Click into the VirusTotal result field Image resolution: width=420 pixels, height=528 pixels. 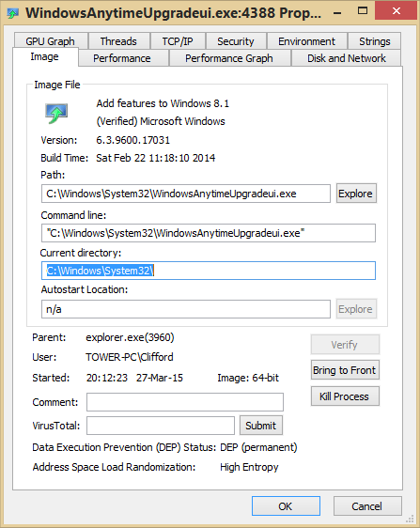tap(161, 426)
